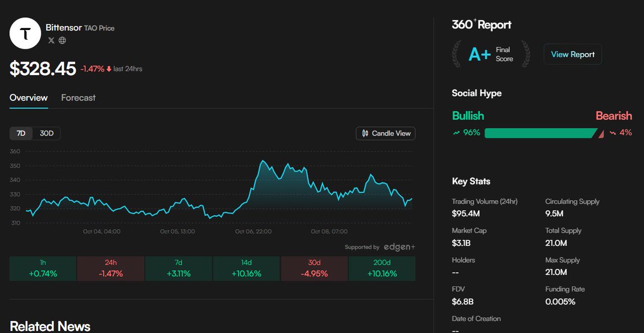The height and width of the screenshot is (333, 644).
Task: Click the Oct 08, 07:00 axis label
Action: click(x=330, y=232)
